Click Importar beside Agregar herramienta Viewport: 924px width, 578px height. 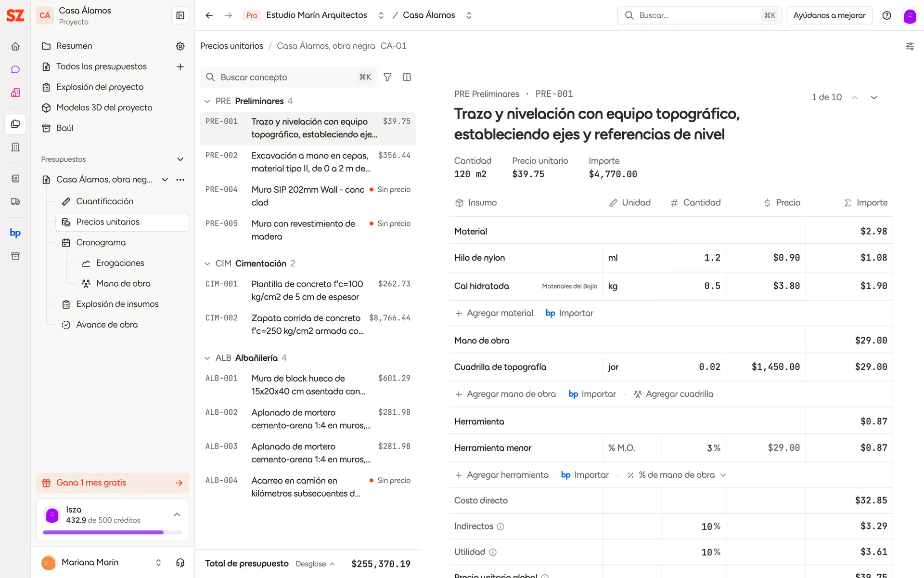pos(585,475)
